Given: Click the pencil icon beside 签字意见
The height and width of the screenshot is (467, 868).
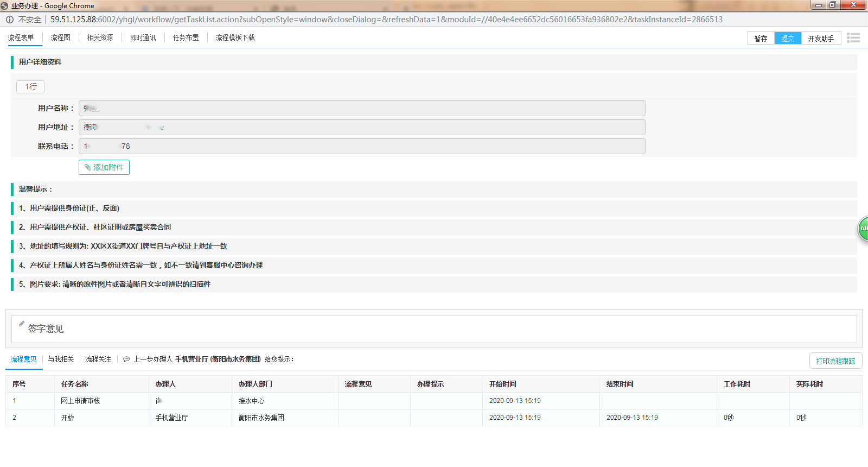Looking at the screenshot, I should pyautogui.click(x=22, y=324).
